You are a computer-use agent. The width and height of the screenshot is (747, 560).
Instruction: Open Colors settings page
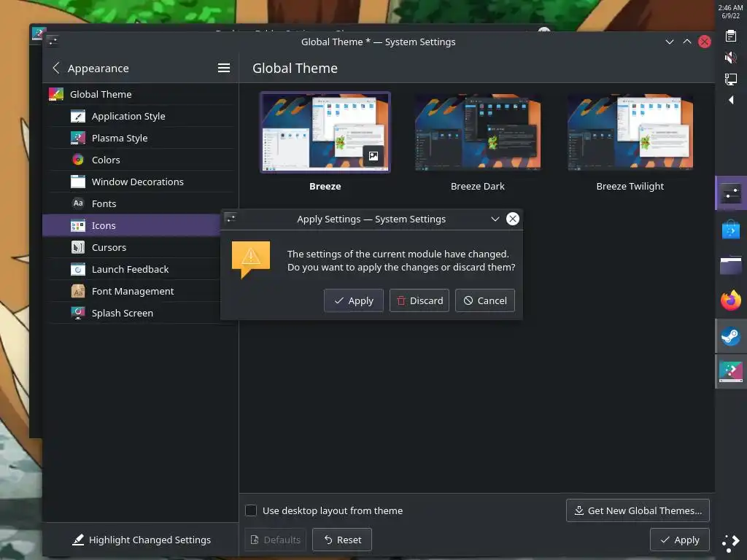click(142, 160)
